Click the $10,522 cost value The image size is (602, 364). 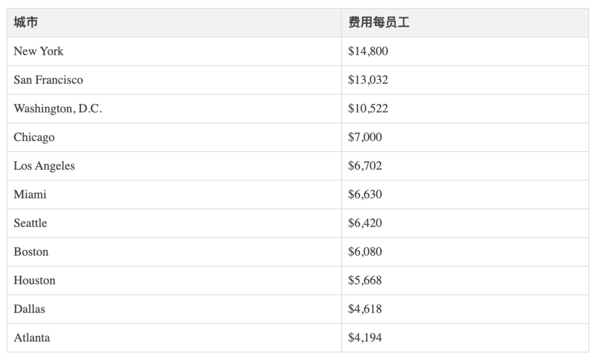click(x=368, y=109)
